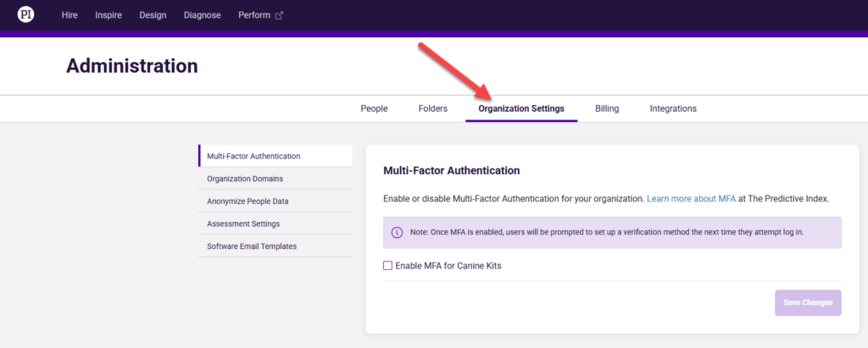This screenshot has height=348, width=868.
Task: Open the Diagnose menu
Action: 202,15
